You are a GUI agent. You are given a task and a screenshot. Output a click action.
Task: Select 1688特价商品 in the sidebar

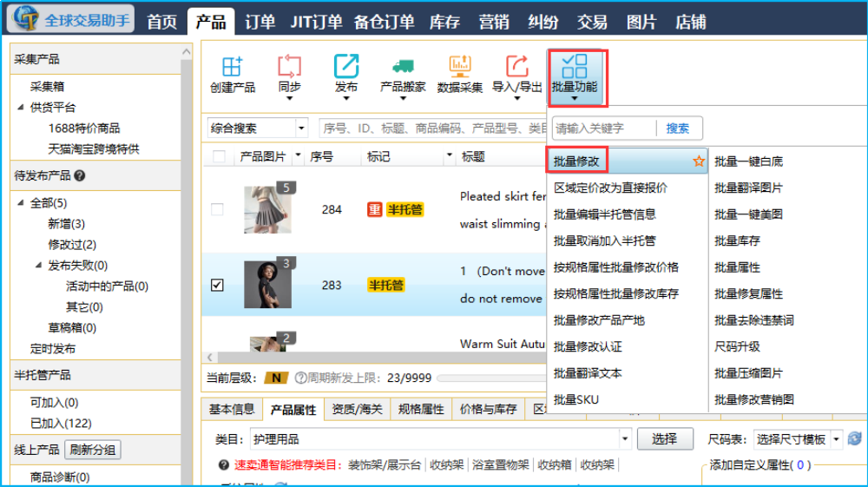pyautogui.click(x=83, y=128)
